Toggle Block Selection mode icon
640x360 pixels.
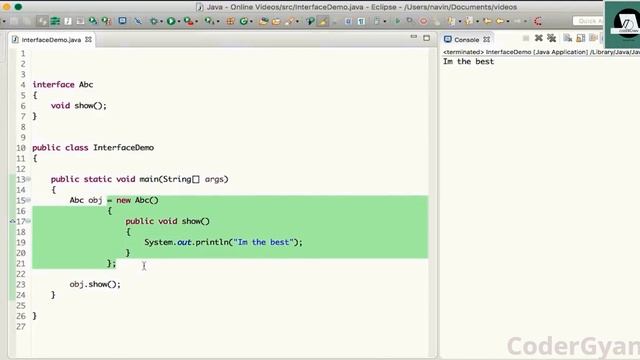349,21
